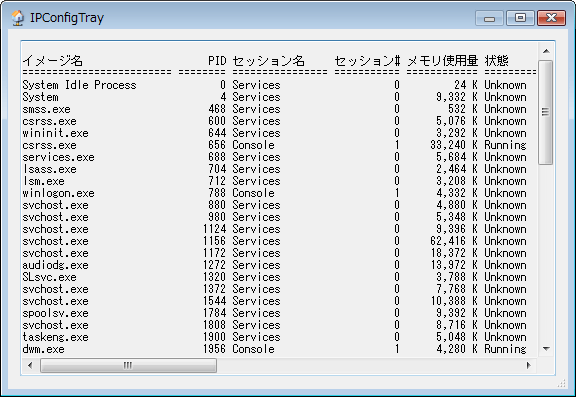576x397 pixels.
Task: Click lsm.exe in the process list
Action: click(43, 181)
